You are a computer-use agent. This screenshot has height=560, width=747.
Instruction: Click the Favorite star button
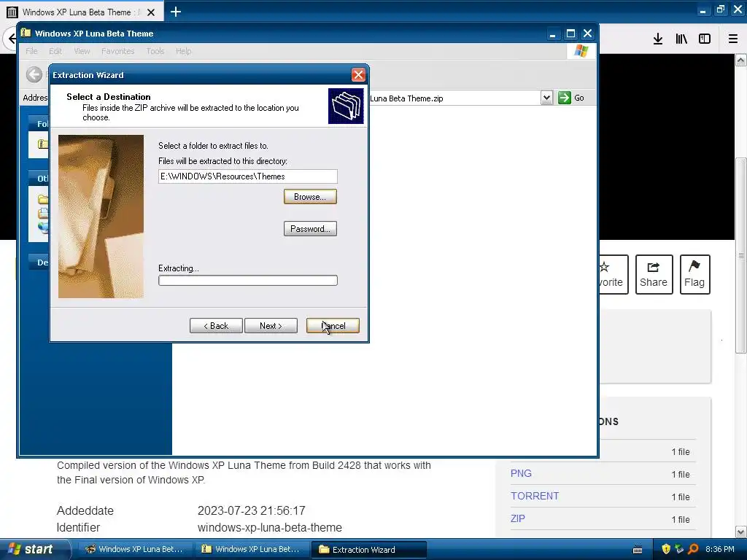[614, 275]
